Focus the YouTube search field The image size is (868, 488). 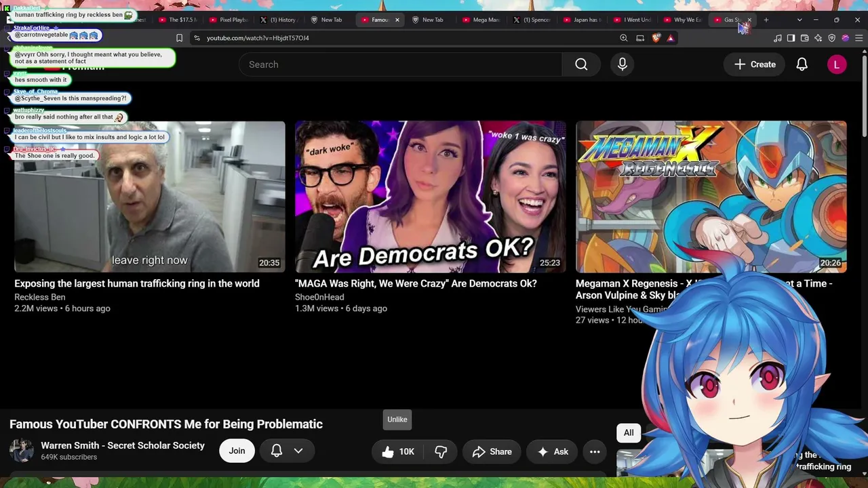point(400,64)
